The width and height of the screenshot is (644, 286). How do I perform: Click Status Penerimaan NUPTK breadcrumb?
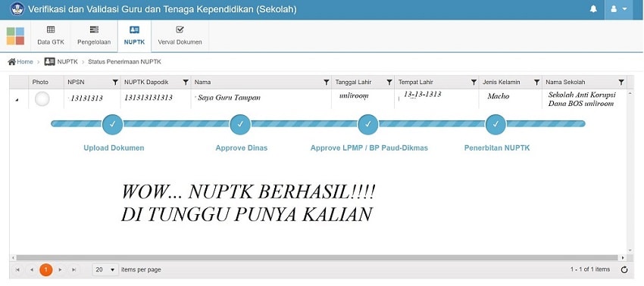(124, 62)
